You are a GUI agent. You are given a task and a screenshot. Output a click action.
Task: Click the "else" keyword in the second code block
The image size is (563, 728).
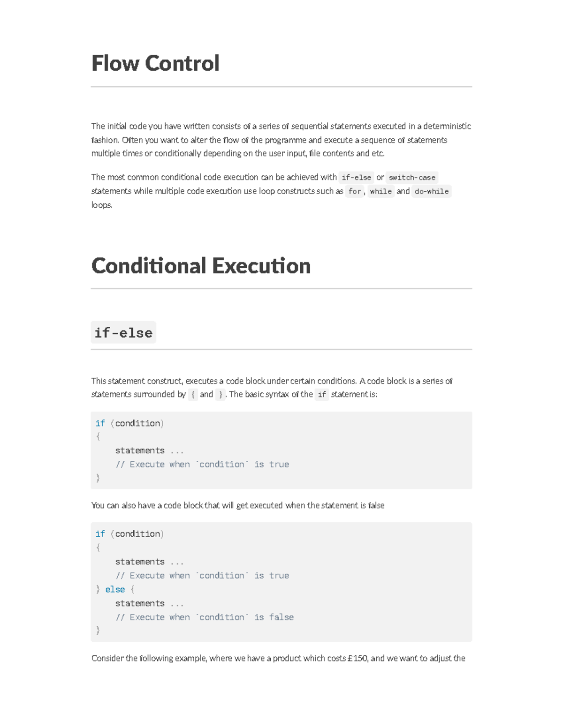click(115, 589)
